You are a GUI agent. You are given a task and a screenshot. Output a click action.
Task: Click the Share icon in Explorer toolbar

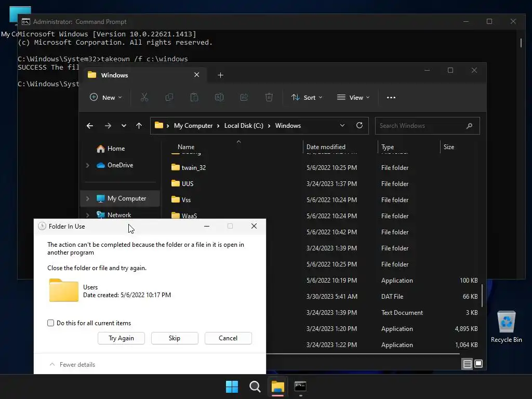pyautogui.click(x=244, y=97)
